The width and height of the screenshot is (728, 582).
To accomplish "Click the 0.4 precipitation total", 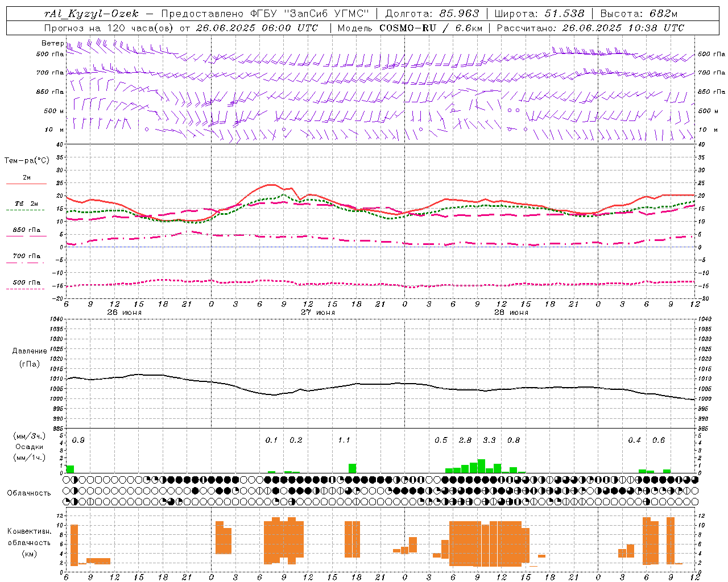I will click(634, 440).
